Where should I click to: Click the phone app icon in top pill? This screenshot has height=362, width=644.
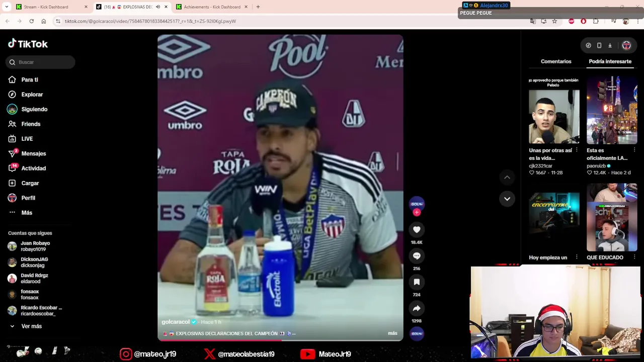[x=599, y=45]
